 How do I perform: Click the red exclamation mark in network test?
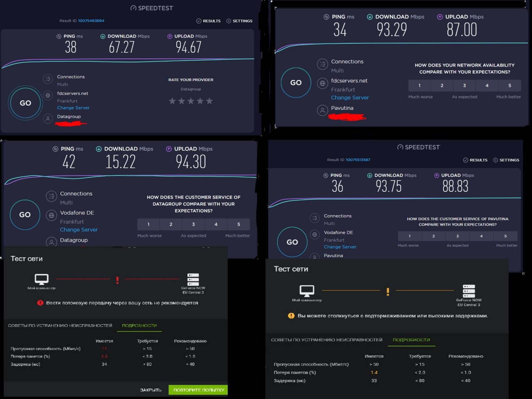pyautogui.click(x=117, y=280)
